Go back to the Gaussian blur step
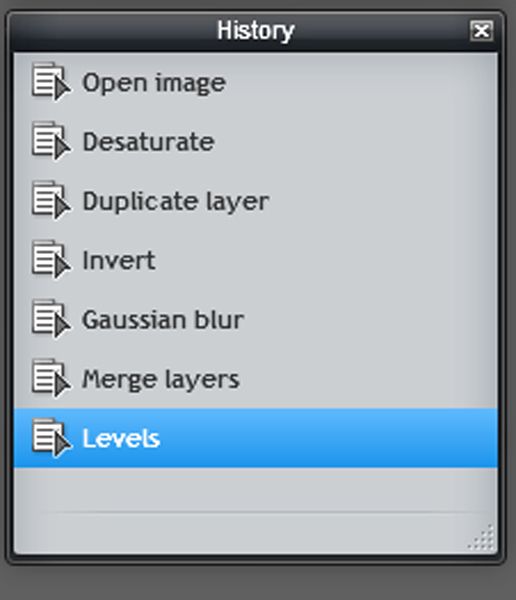 click(256, 320)
